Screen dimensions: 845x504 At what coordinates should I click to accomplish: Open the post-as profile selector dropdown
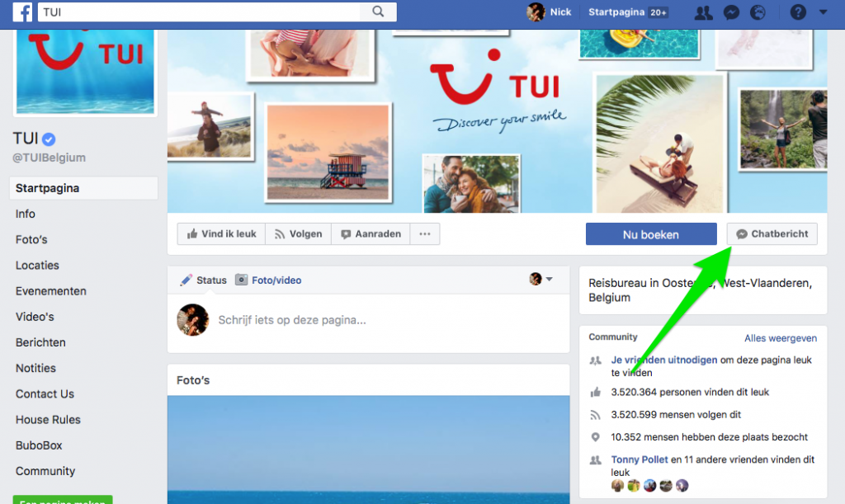tap(541, 279)
